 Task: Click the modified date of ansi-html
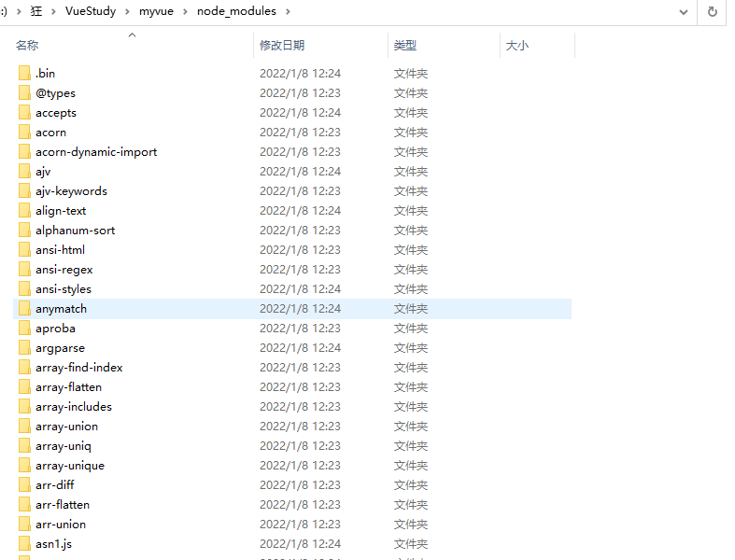300,250
